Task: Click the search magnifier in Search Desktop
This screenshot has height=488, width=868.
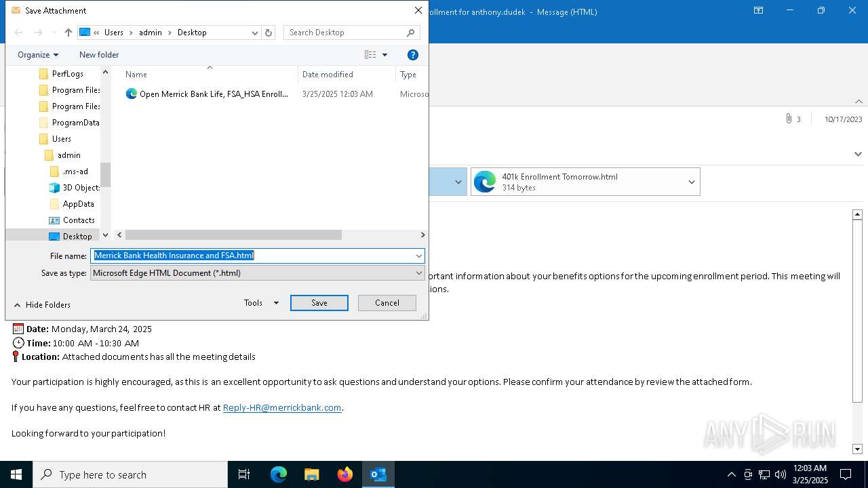Action: [x=411, y=33]
